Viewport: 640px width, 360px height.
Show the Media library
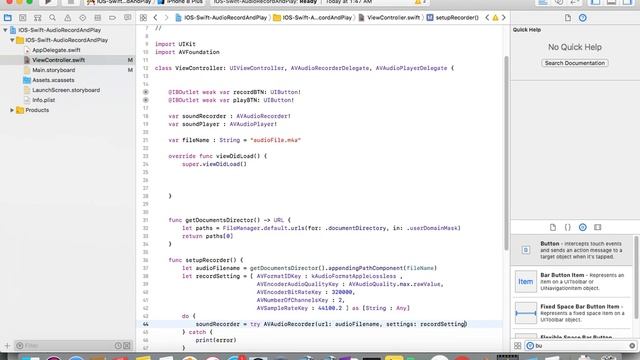(x=598, y=227)
